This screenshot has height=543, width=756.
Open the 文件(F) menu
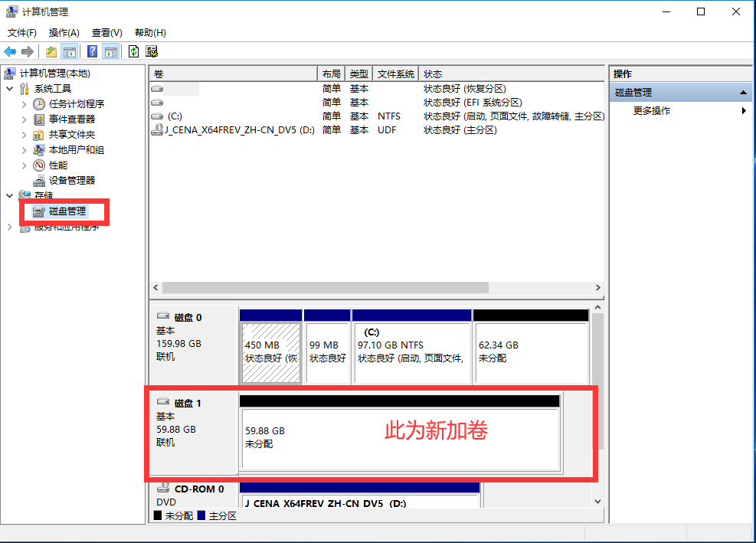click(21, 33)
